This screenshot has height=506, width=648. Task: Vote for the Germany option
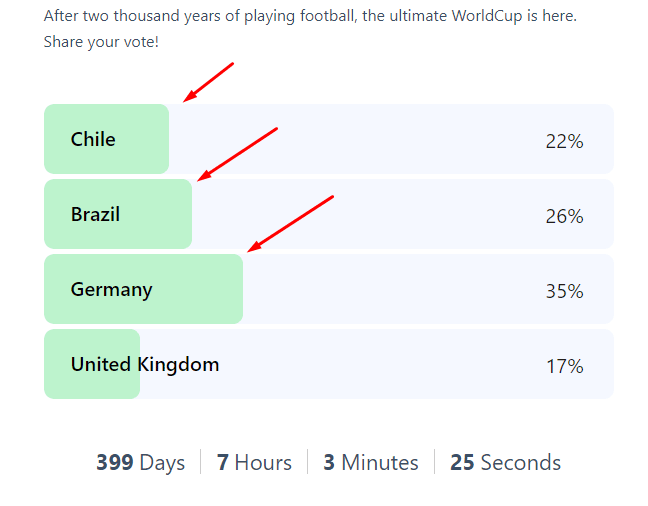click(x=329, y=289)
